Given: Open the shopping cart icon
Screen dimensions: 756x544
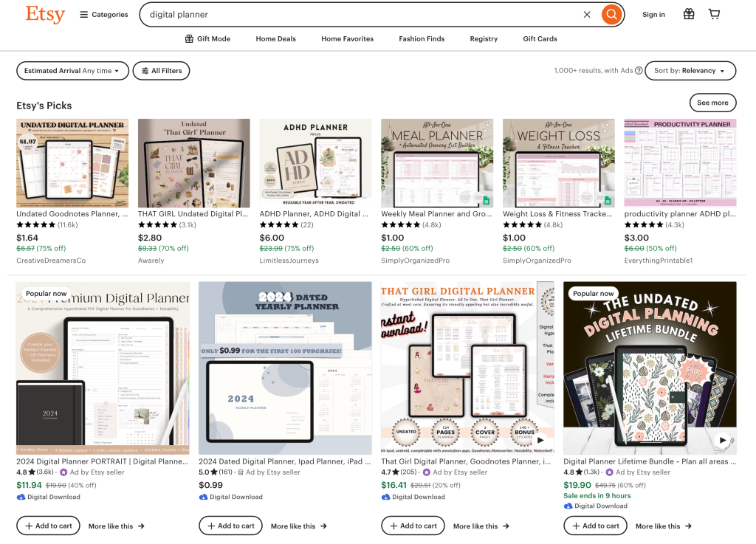Looking at the screenshot, I should [x=714, y=14].
